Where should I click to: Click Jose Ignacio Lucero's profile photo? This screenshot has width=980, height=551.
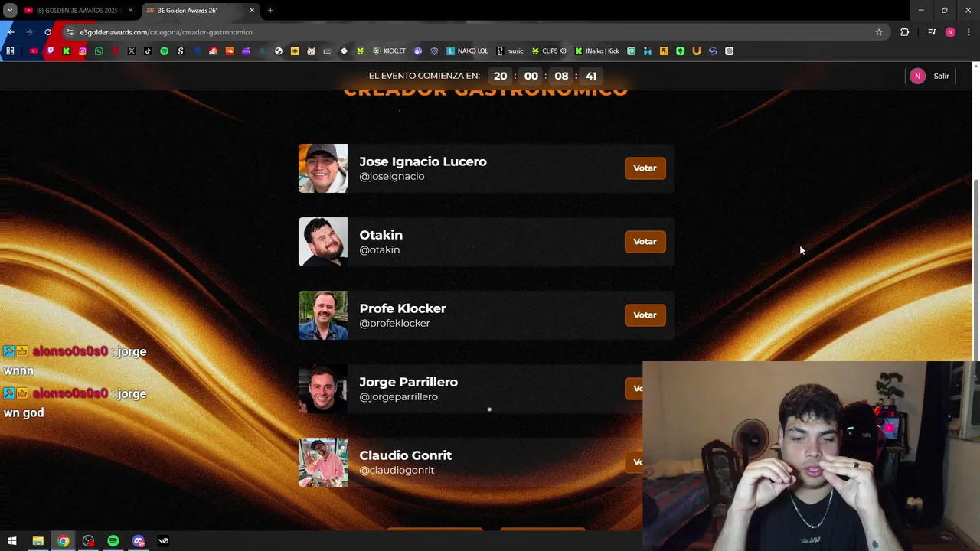pos(322,168)
